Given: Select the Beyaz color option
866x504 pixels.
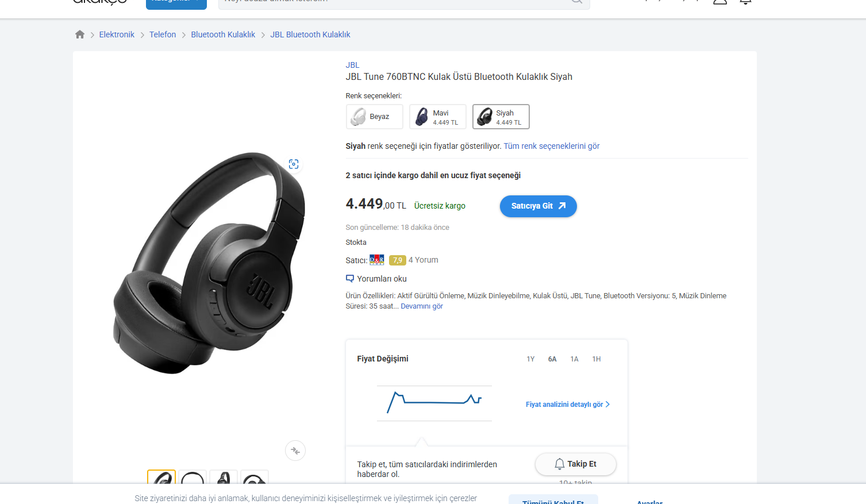Looking at the screenshot, I should [x=375, y=117].
